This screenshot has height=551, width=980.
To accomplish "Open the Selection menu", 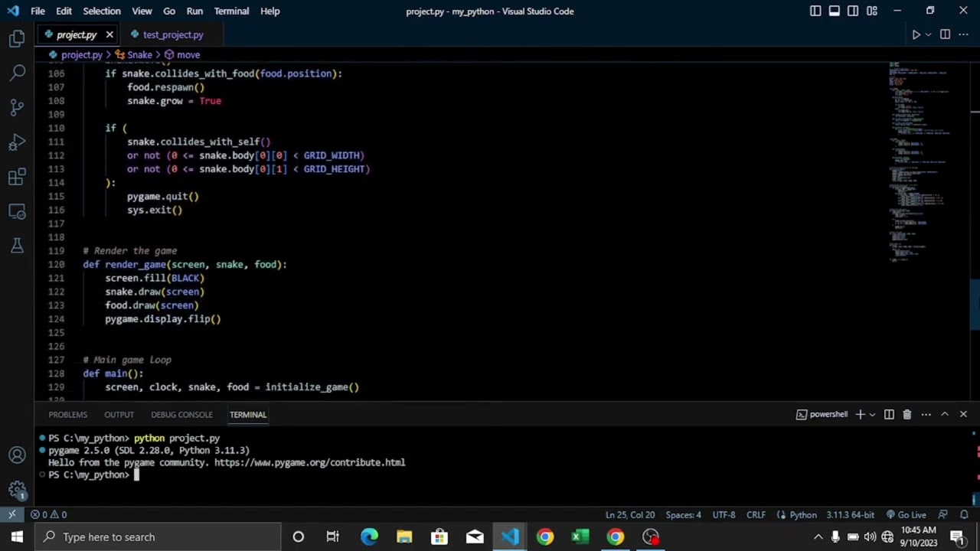I will point(101,11).
